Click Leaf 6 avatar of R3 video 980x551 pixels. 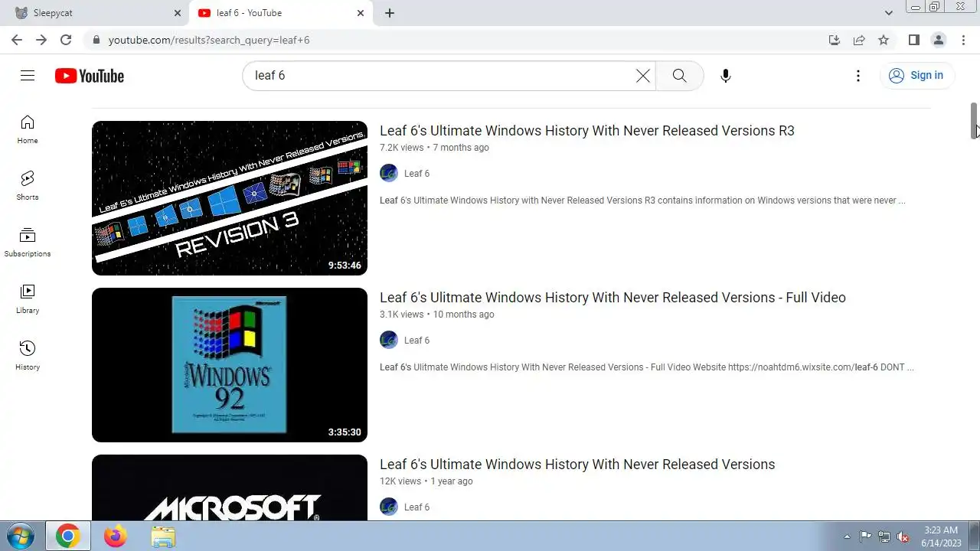click(389, 173)
